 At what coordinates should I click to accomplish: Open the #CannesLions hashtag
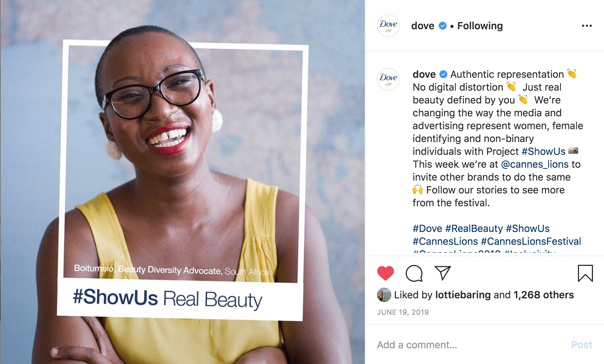coord(445,241)
